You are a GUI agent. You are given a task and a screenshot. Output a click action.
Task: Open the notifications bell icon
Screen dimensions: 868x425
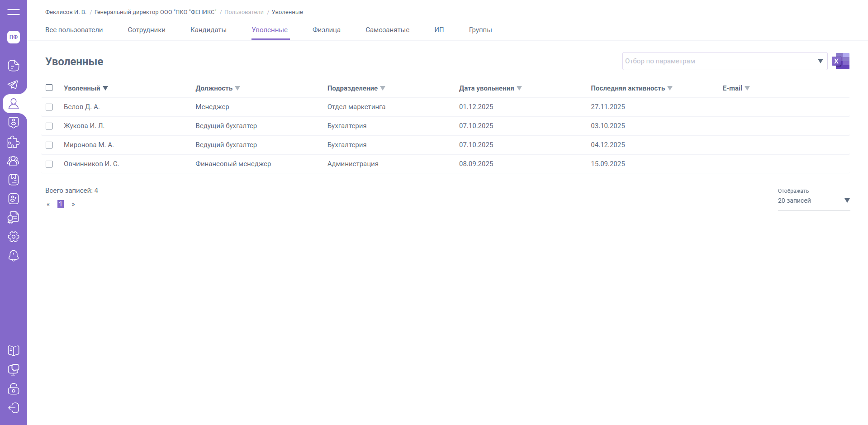[x=14, y=256]
